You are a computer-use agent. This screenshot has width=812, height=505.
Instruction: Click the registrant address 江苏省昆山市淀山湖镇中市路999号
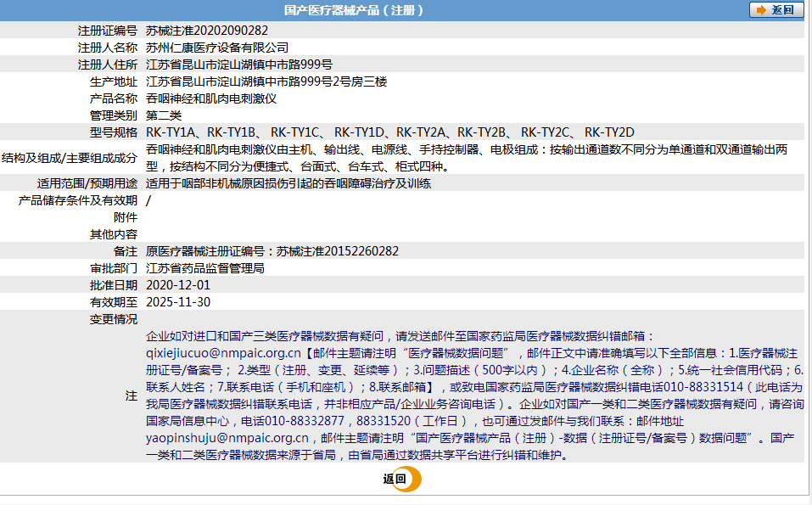click(x=239, y=65)
